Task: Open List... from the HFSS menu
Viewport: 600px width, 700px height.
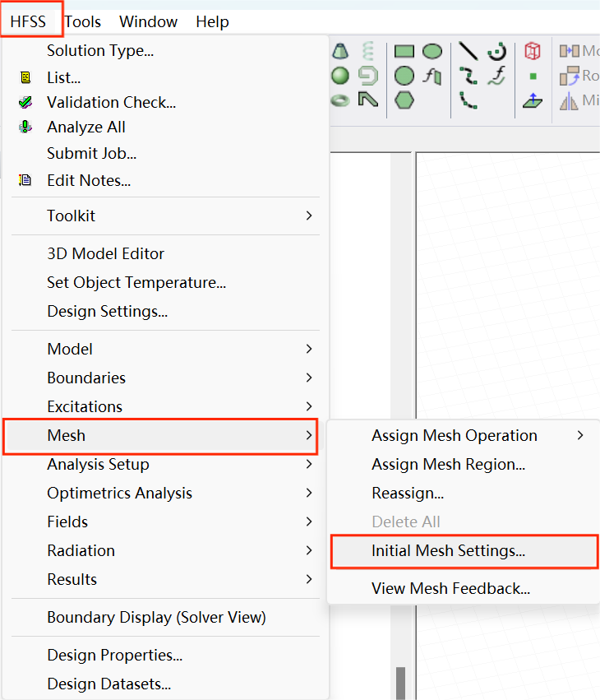Action: (x=64, y=77)
